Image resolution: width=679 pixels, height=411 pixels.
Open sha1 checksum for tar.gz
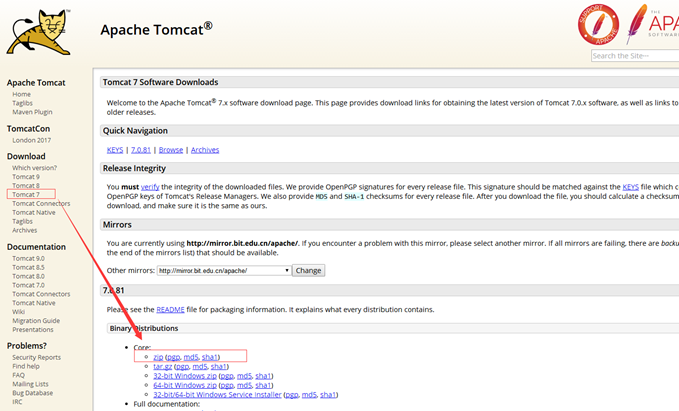point(219,367)
